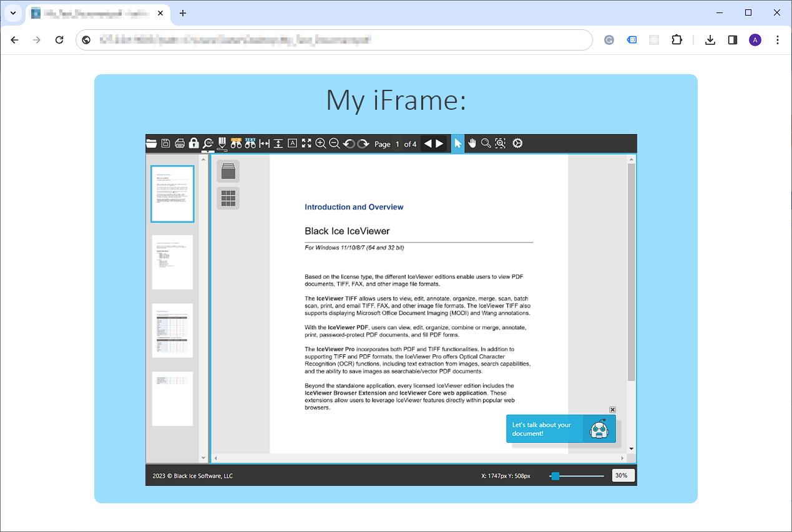The image size is (792, 532).
Task: Click the document vertical scrollbar
Action: [631, 273]
